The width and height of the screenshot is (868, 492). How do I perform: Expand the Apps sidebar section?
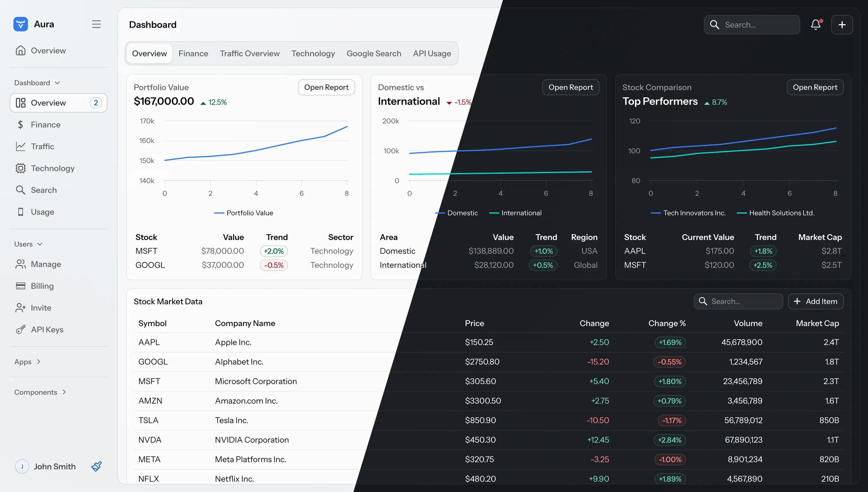27,362
